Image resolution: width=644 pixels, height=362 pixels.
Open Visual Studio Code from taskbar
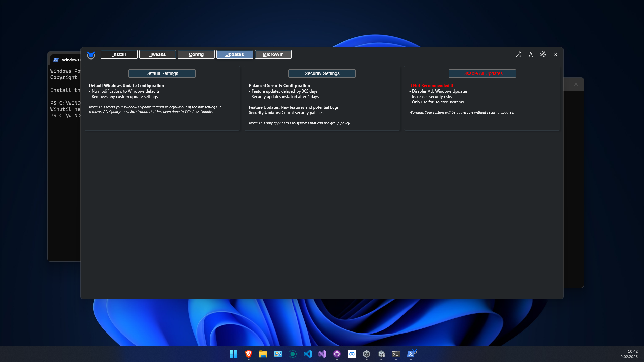308,354
